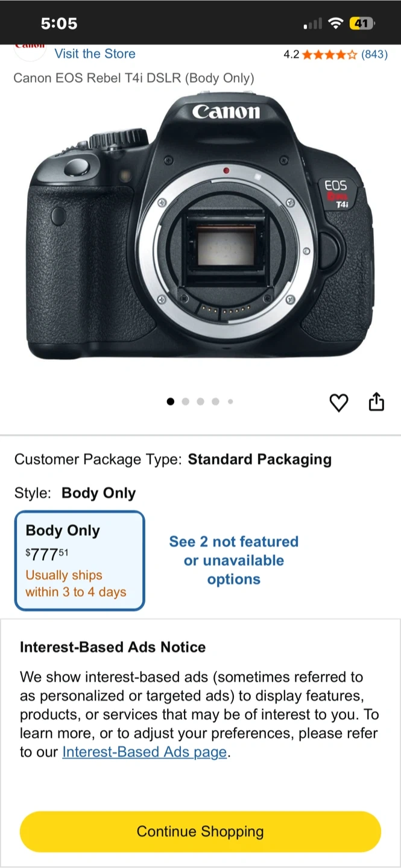
Task: Switch to the second image carousel dot
Action: click(x=186, y=401)
